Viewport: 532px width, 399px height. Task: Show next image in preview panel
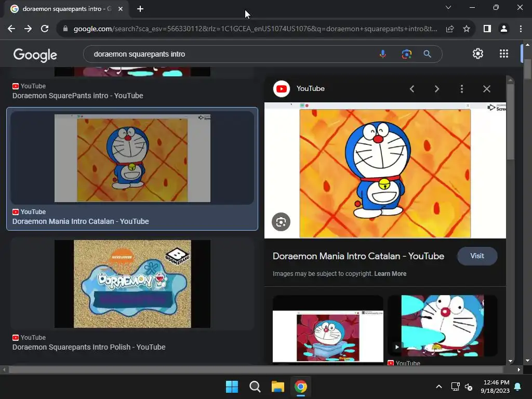436,89
